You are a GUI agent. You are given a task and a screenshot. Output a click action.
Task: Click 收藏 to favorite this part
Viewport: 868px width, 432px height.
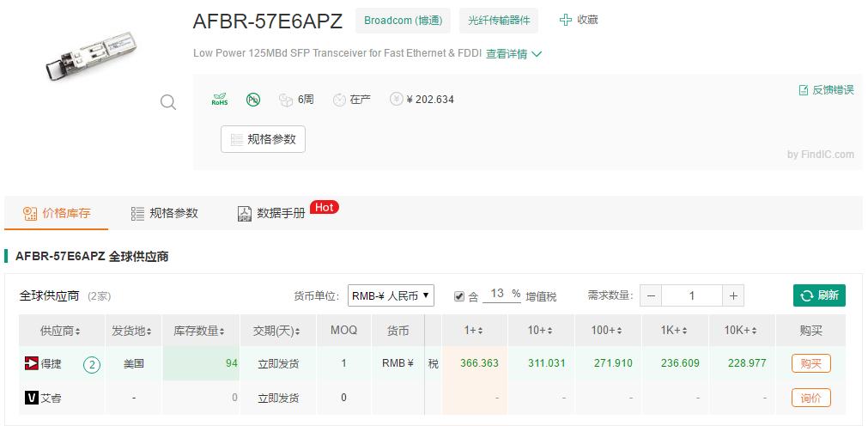coord(587,20)
